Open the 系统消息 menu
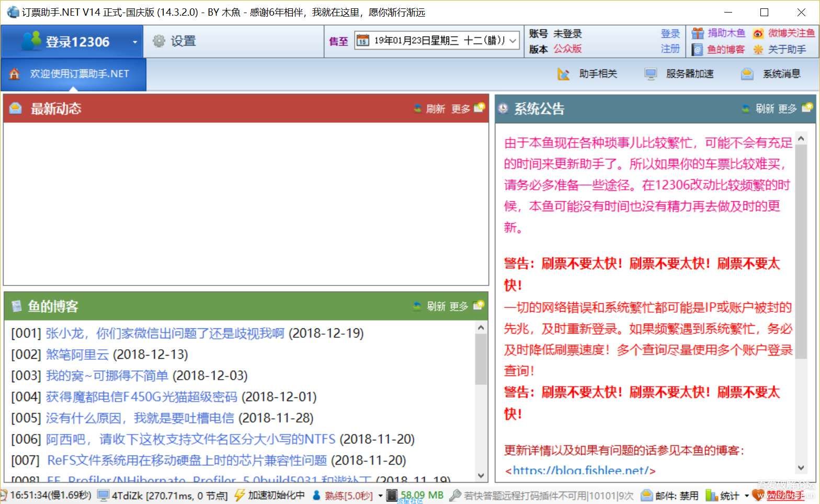The height and width of the screenshot is (504, 820). 782,74
